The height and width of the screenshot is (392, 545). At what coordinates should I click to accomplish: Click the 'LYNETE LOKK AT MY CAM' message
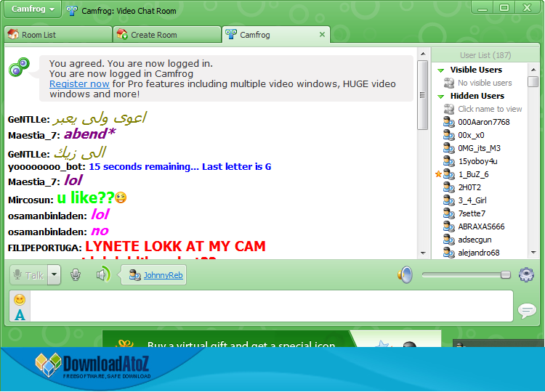click(176, 247)
